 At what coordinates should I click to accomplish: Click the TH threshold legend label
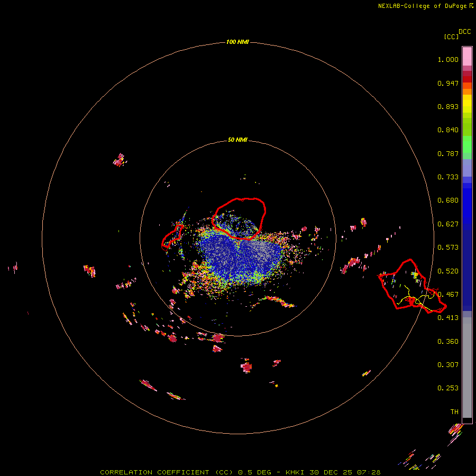(454, 412)
